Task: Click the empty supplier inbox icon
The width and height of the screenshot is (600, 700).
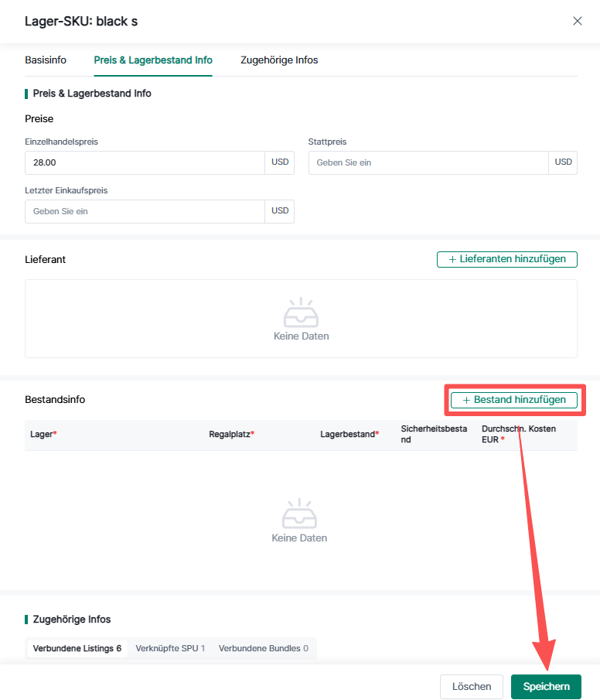Action: (x=301, y=312)
